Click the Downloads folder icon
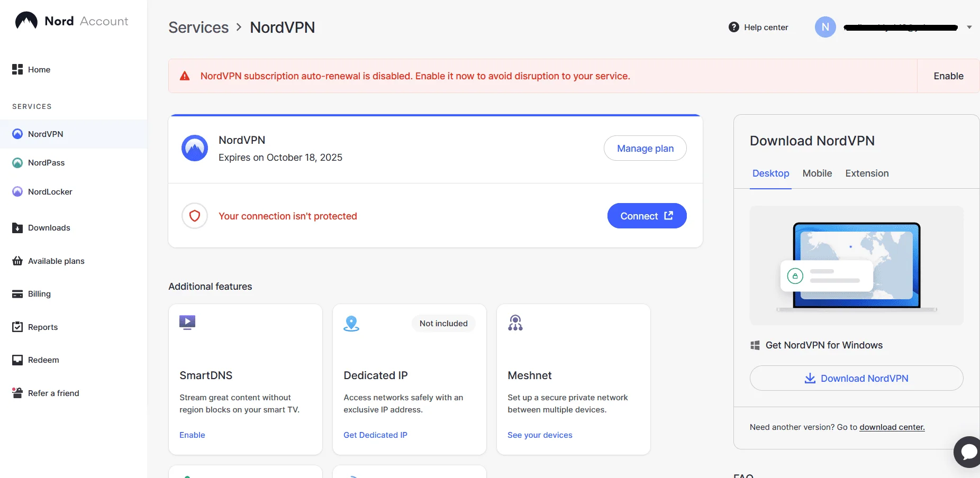 pyautogui.click(x=17, y=228)
